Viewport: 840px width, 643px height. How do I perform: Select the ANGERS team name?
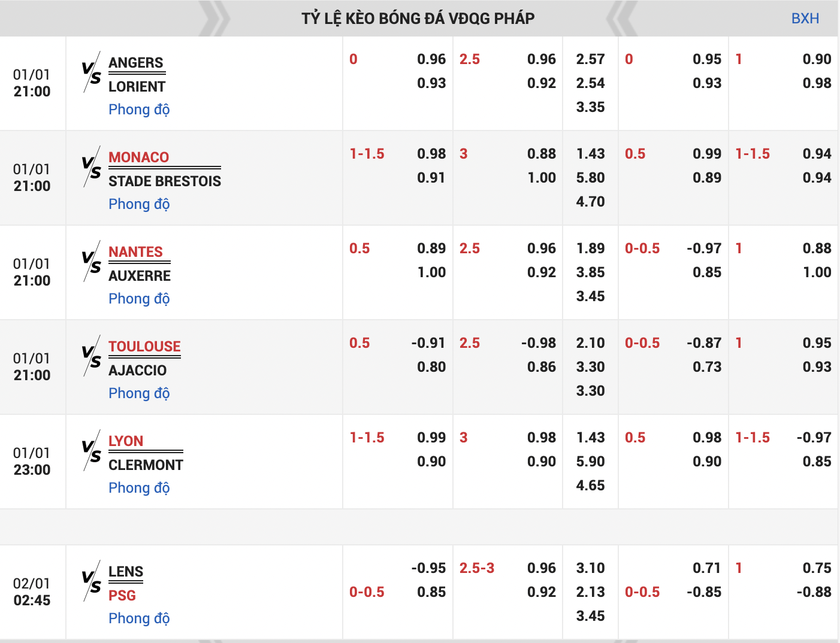pyautogui.click(x=136, y=63)
